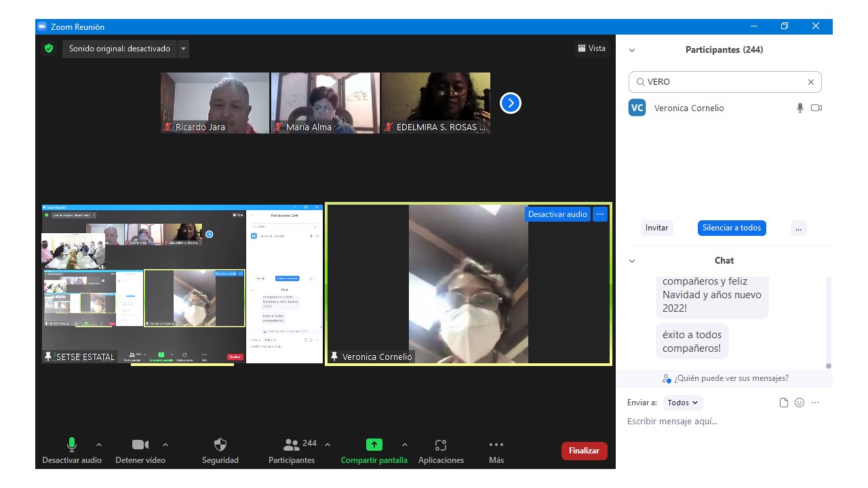Click the Share Screen green icon
The height and width of the screenshot is (488, 868).
click(374, 445)
